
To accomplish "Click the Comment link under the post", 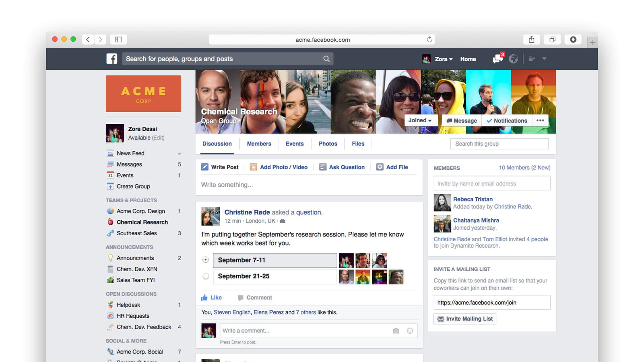I will coord(255,298).
